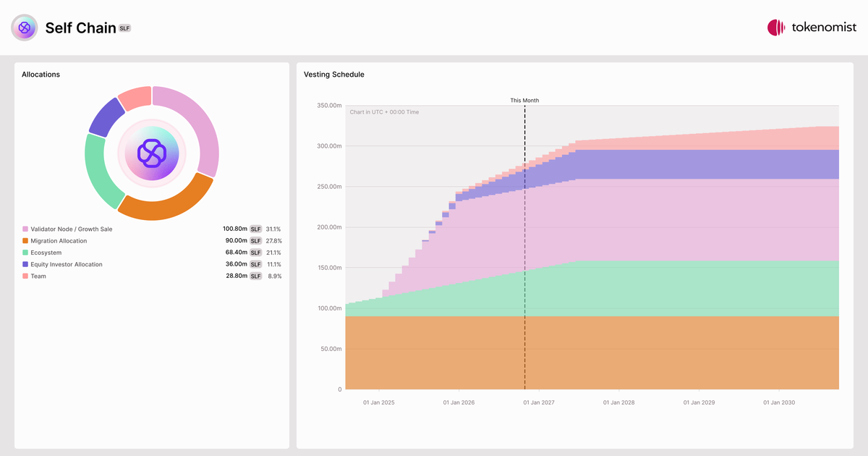Click the SLF badge in Ecosystem row
The height and width of the screenshot is (456, 868).
(x=256, y=253)
